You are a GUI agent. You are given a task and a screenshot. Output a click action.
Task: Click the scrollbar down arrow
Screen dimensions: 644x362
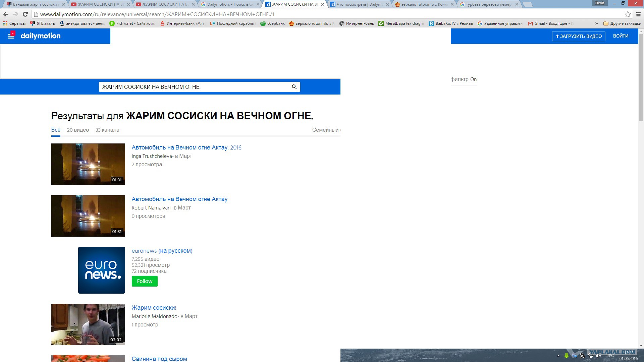[641, 346]
